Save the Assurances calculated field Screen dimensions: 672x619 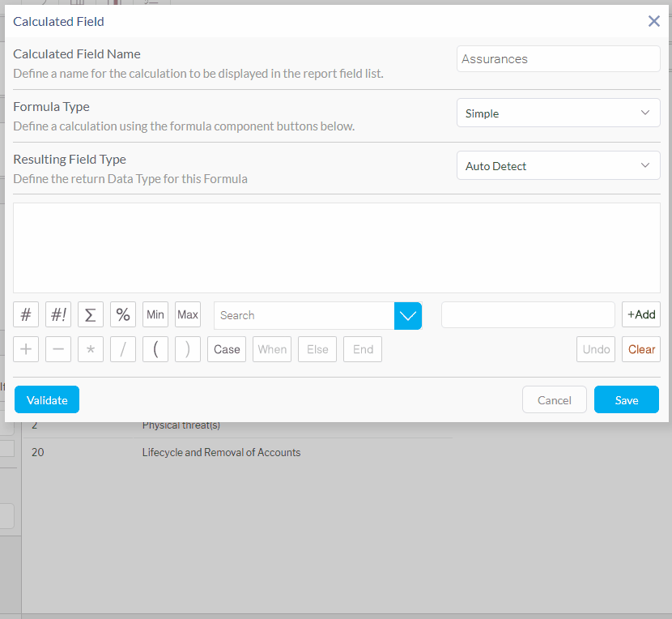(626, 399)
